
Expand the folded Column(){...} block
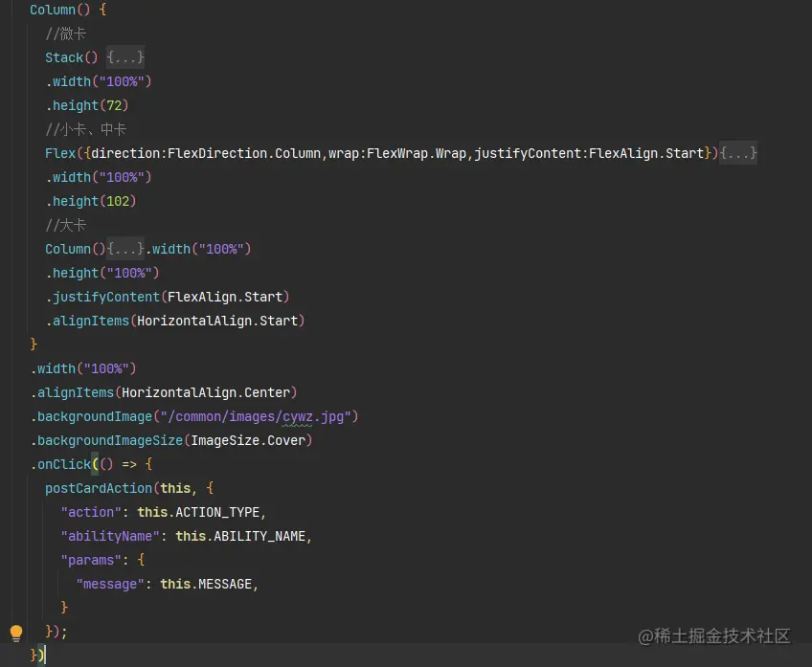(125, 249)
